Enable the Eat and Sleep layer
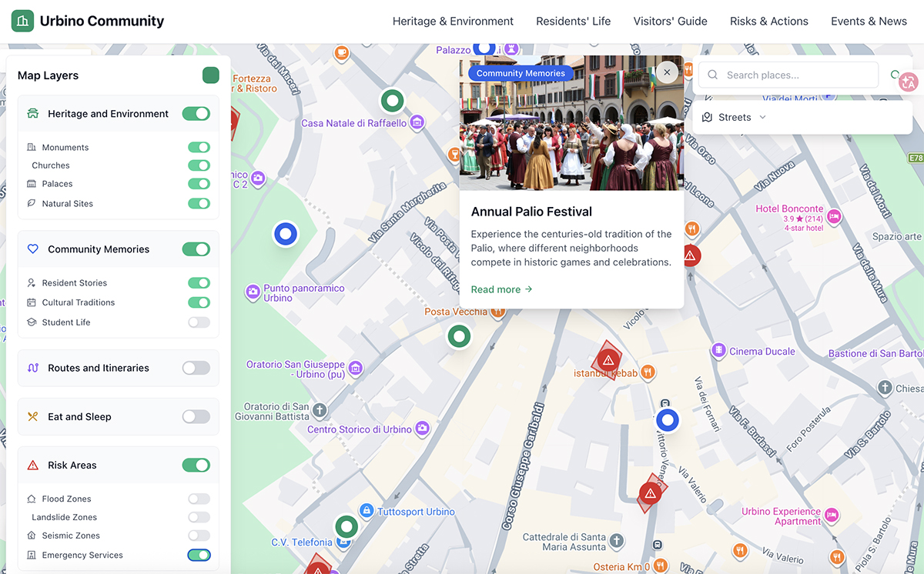 click(196, 416)
